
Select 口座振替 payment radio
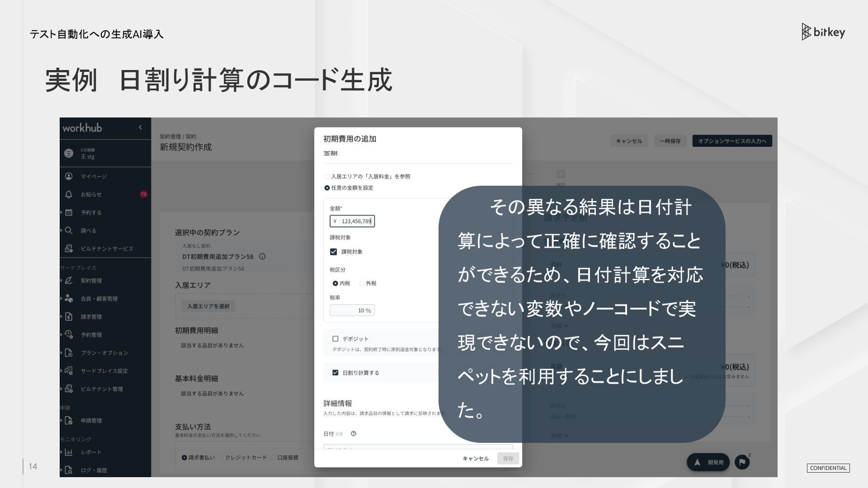pyautogui.click(x=273, y=458)
